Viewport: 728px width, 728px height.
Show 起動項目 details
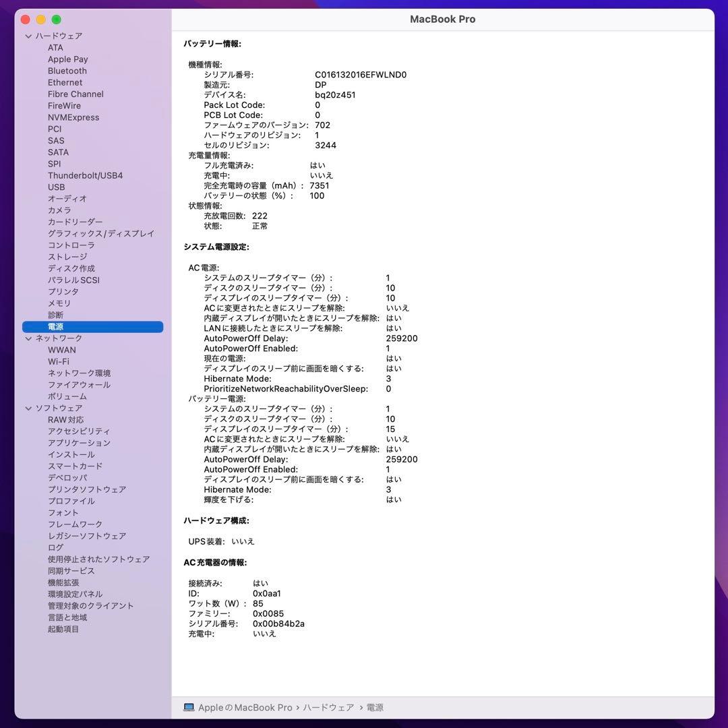coord(63,629)
